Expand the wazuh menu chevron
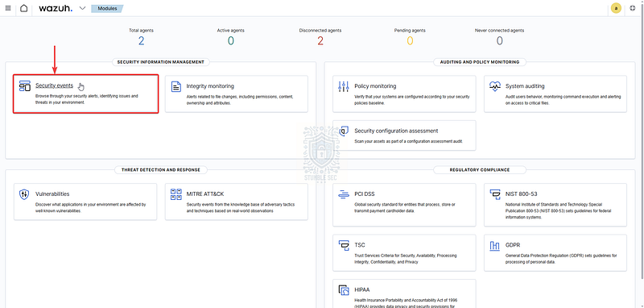This screenshot has width=644, height=308. point(82,8)
